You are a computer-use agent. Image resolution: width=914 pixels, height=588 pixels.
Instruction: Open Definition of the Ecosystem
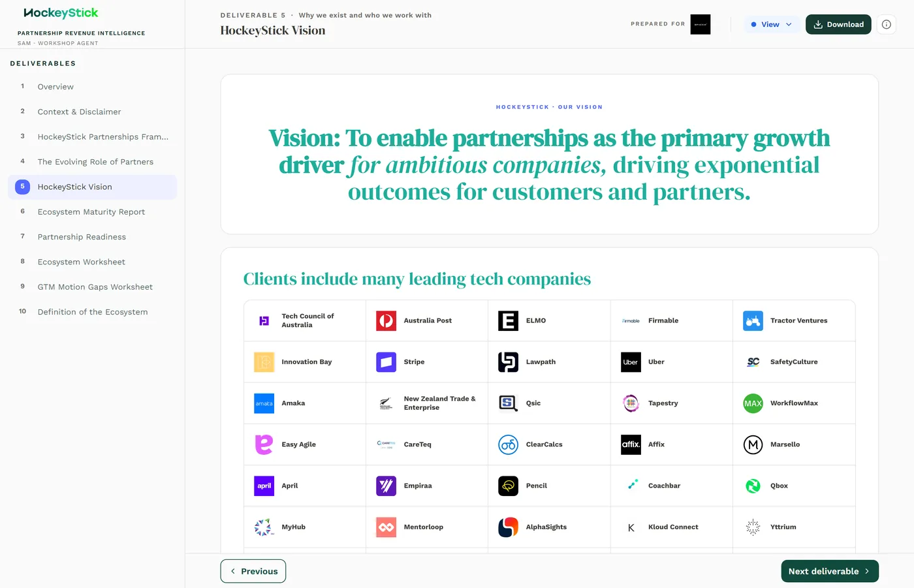(x=92, y=312)
